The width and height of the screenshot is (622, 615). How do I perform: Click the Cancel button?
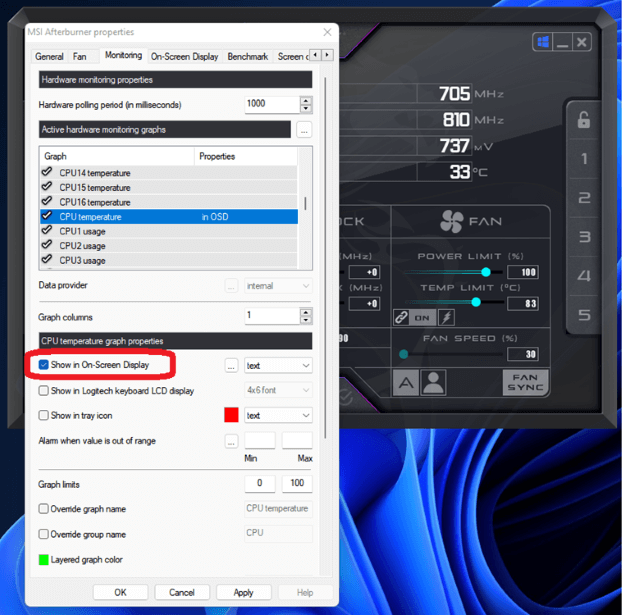[182, 592]
